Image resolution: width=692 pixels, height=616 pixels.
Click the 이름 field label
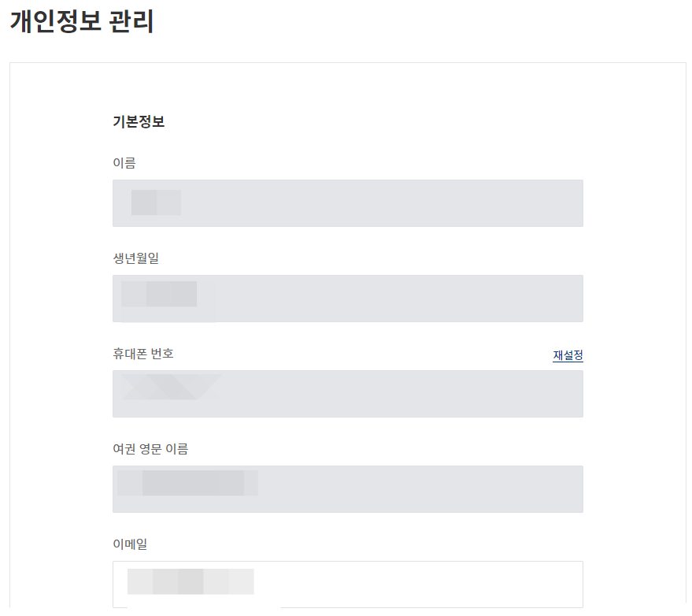coord(124,162)
